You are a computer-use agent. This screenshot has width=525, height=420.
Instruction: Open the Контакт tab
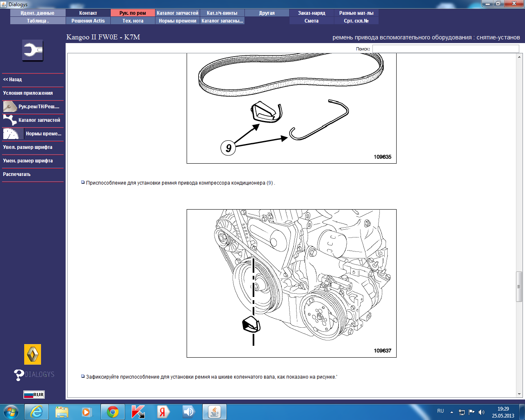(x=88, y=13)
